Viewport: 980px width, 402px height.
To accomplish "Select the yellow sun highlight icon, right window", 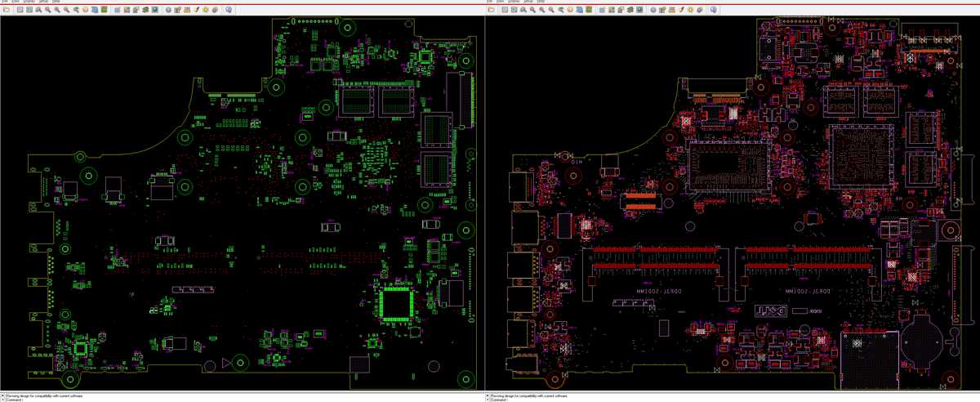I will (691, 10).
